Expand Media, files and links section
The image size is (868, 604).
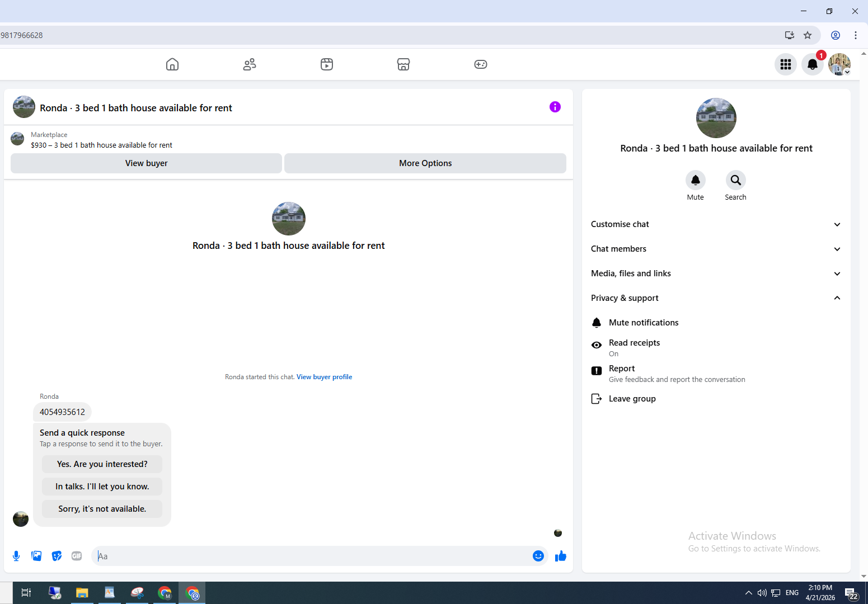716,273
